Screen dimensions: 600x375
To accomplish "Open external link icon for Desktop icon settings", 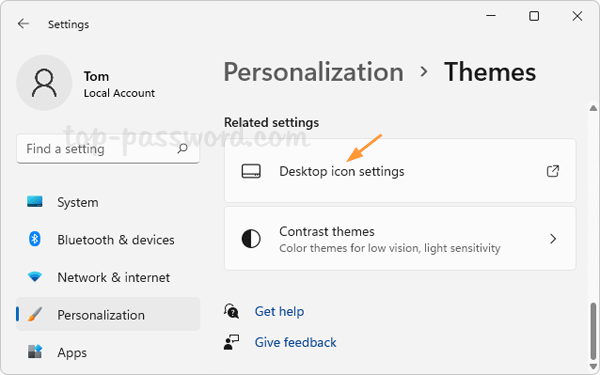I will (x=553, y=171).
